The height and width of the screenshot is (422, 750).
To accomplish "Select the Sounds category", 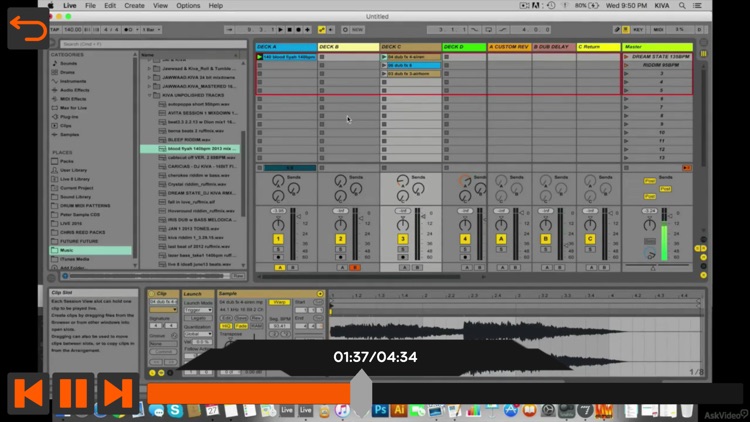I will coord(68,63).
